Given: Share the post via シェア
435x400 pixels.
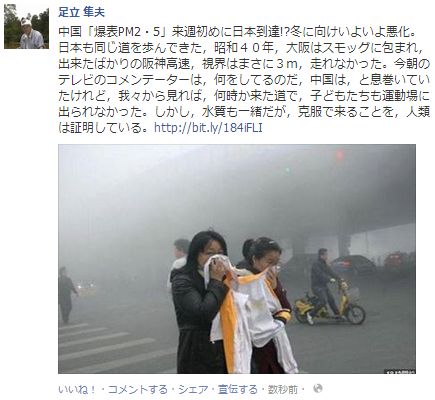Looking at the screenshot, I should point(193,389).
